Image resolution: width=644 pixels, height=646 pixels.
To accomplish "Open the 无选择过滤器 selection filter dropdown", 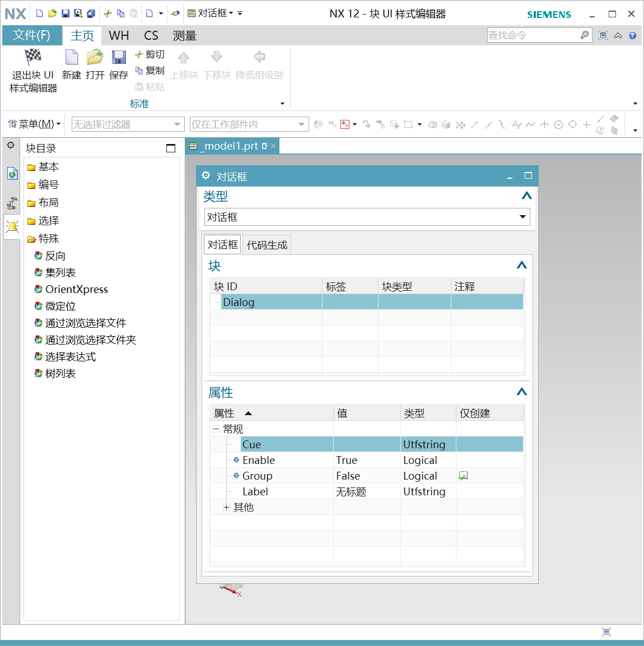I will [x=177, y=124].
